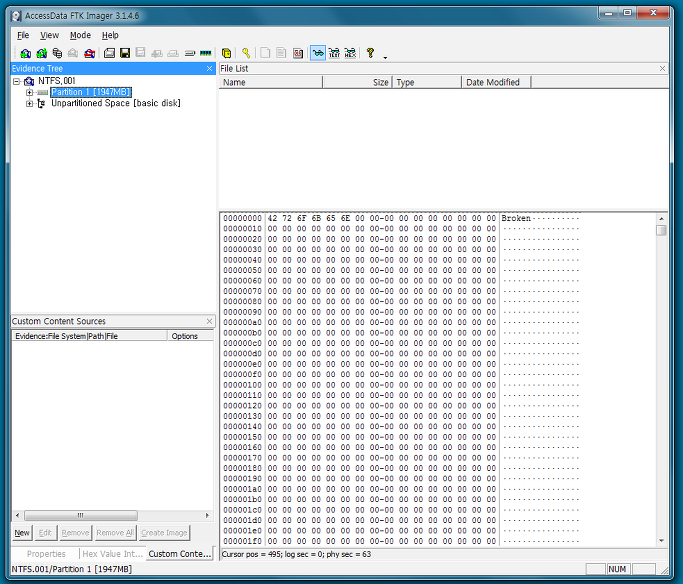Click the Export Directory Listing icon

point(298,53)
